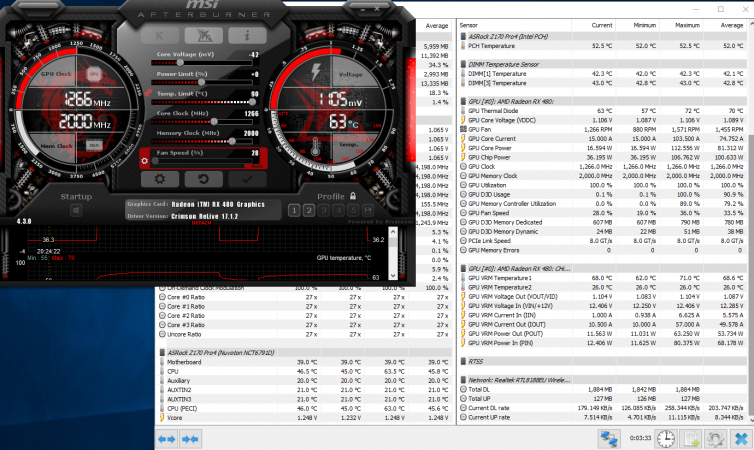Click the reset to defaults button
Image resolution: width=754 pixels, height=450 pixels.
pos(205,178)
